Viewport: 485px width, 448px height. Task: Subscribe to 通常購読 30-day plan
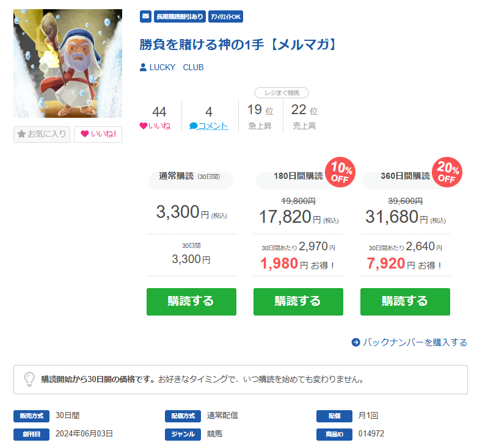191,302
